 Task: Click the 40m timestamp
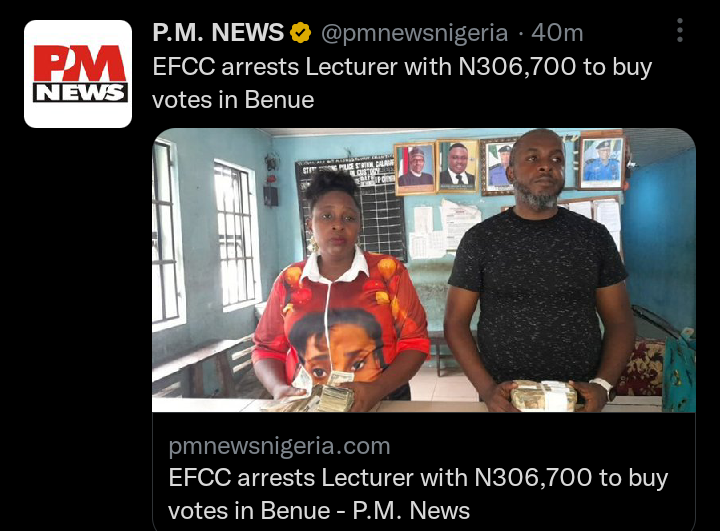tap(557, 33)
